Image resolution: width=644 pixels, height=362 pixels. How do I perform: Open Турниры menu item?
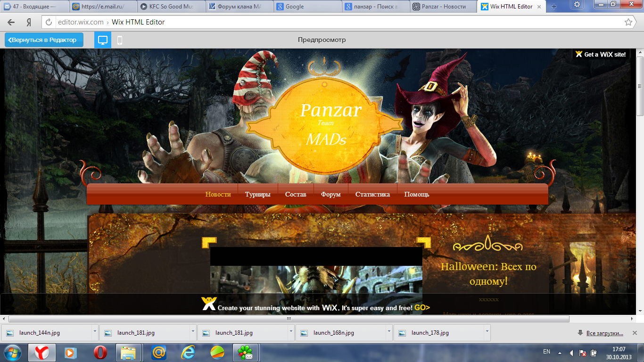pyautogui.click(x=258, y=194)
